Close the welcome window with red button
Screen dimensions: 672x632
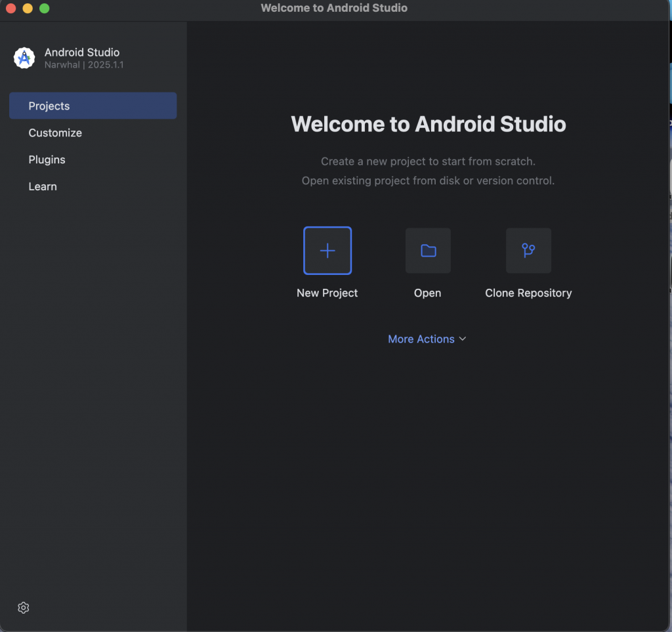[10, 9]
